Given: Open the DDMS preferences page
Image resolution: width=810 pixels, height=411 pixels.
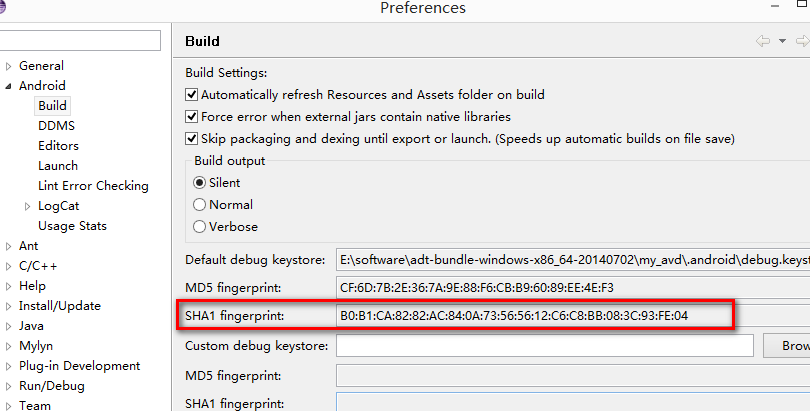Looking at the screenshot, I should [56, 125].
